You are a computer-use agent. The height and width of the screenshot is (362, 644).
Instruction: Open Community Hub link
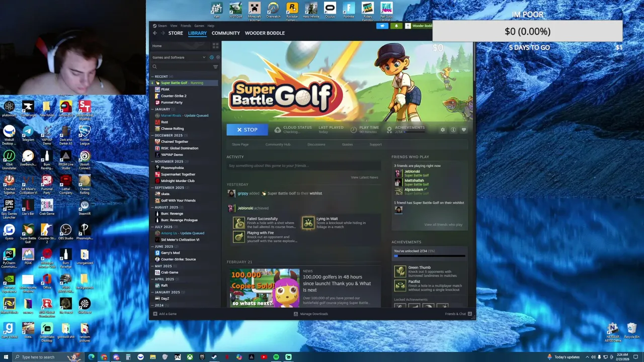[278, 144]
